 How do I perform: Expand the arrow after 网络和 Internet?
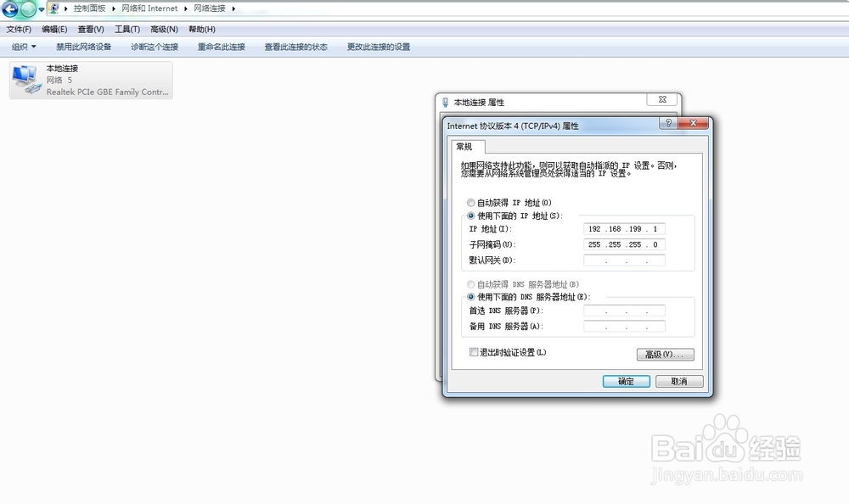186,8
